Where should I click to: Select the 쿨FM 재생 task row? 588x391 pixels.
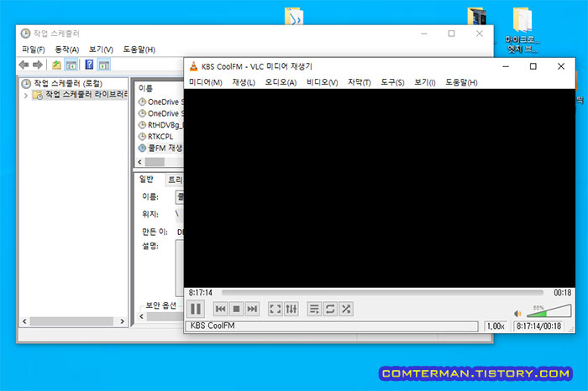160,149
